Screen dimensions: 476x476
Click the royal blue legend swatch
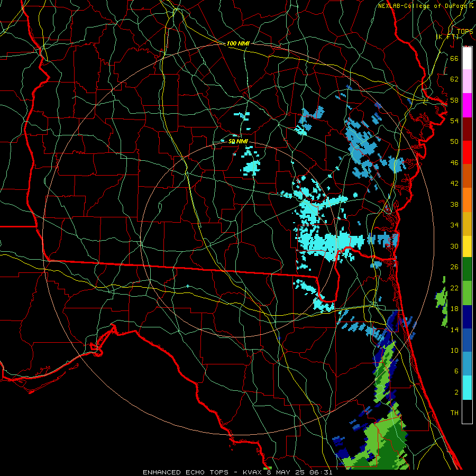[x=467, y=340]
